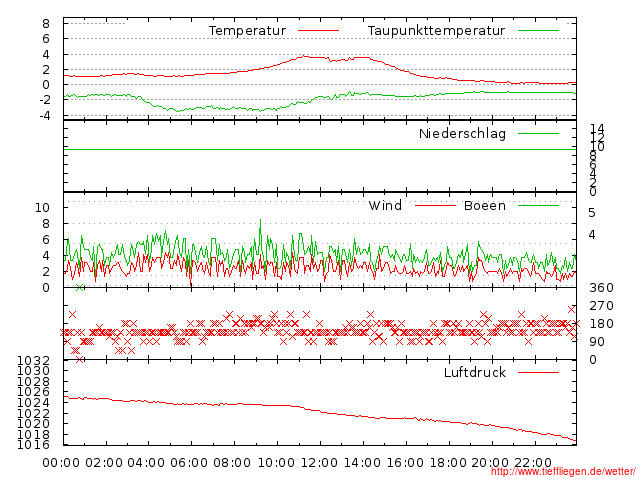Viewport: 640px width, 480px height.
Task: Click the 00:00 time axis label
Action: (61, 463)
